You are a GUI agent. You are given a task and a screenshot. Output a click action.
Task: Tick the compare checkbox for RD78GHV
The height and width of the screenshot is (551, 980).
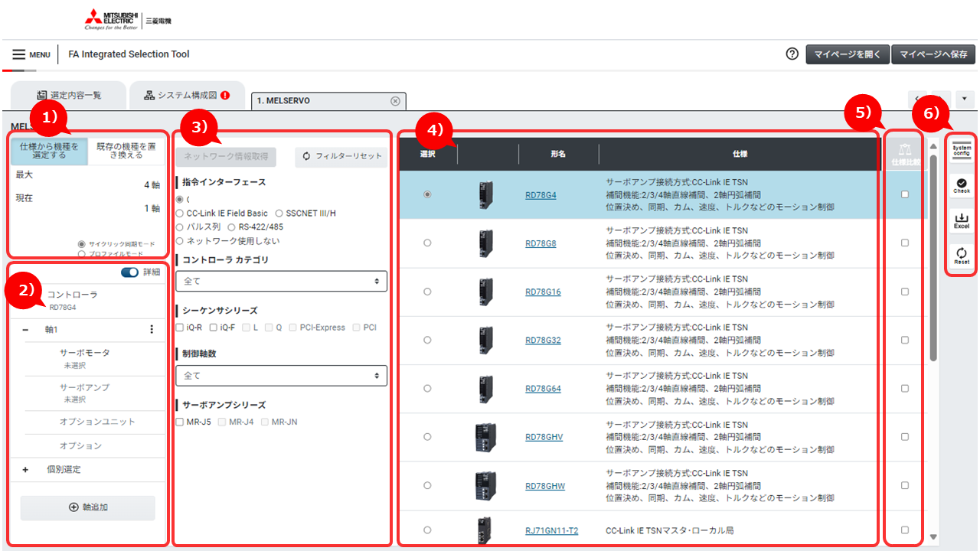pos(905,437)
